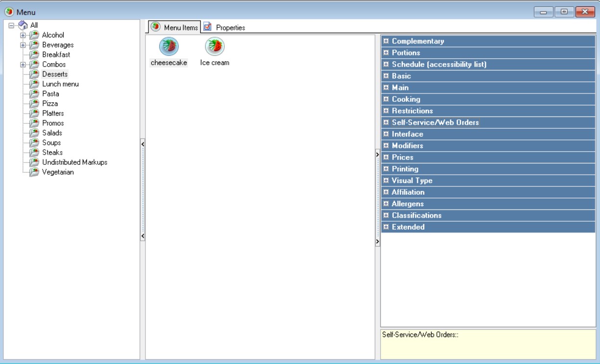This screenshot has width=600, height=364.
Task: Expand the Allergens properties section
Action: (x=386, y=204)
